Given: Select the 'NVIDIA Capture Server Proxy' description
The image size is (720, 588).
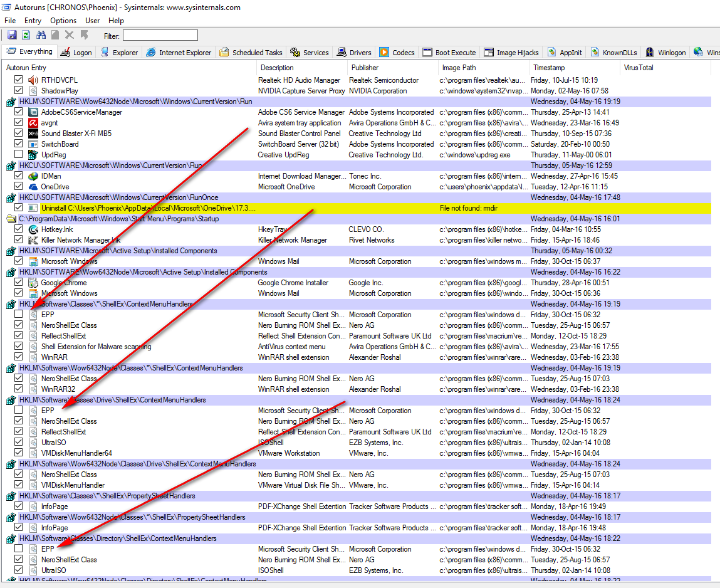Looking at the screenshot, I should 301,90.
